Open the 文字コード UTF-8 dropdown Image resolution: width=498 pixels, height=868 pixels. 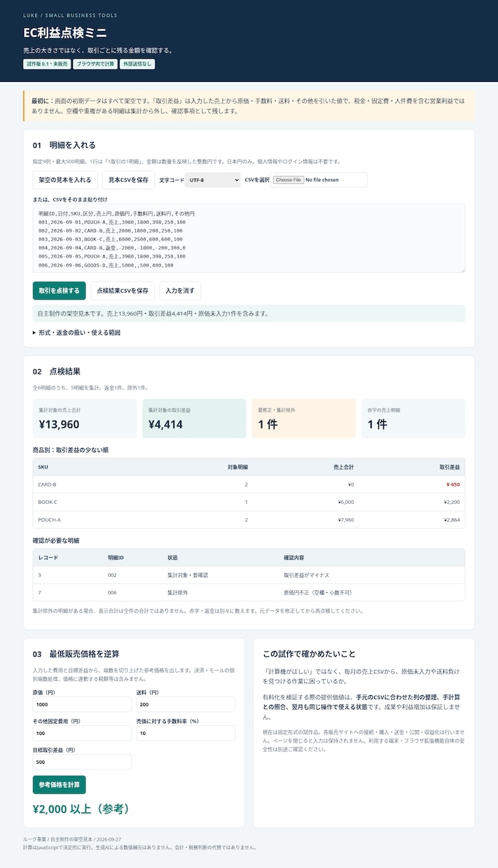point(212,180)
